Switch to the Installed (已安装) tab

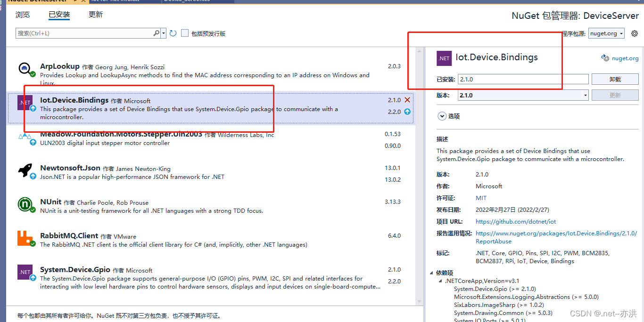59,15
